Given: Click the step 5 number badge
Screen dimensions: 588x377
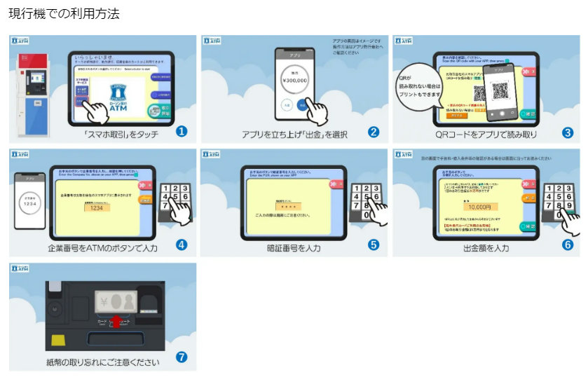Looking at the screenshot, I should (374, 245).
